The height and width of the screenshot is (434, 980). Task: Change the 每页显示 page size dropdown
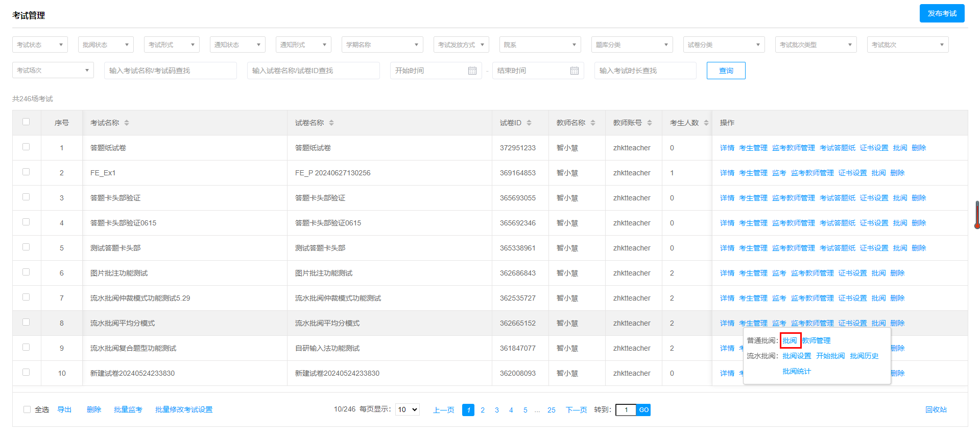pos(408,409)
